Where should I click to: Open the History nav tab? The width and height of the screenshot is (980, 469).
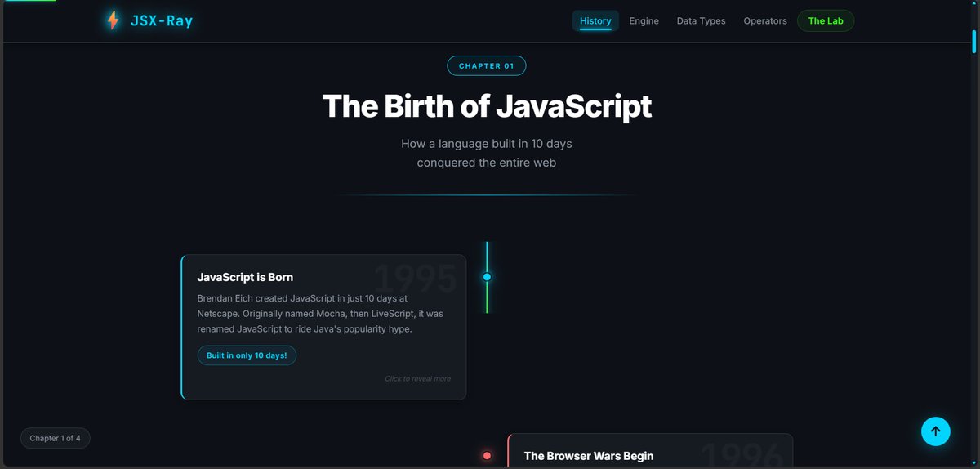click(x=595, y=21)
